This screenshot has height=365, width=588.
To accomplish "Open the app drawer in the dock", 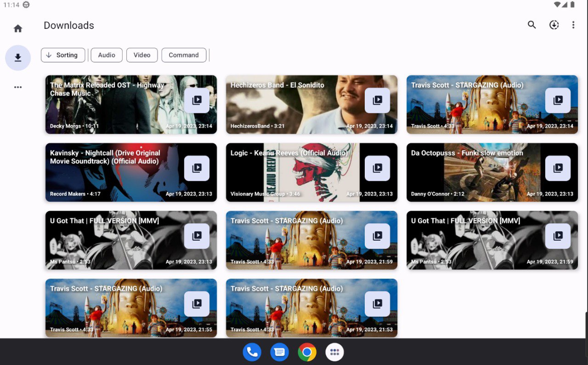I will coord(335,352).
